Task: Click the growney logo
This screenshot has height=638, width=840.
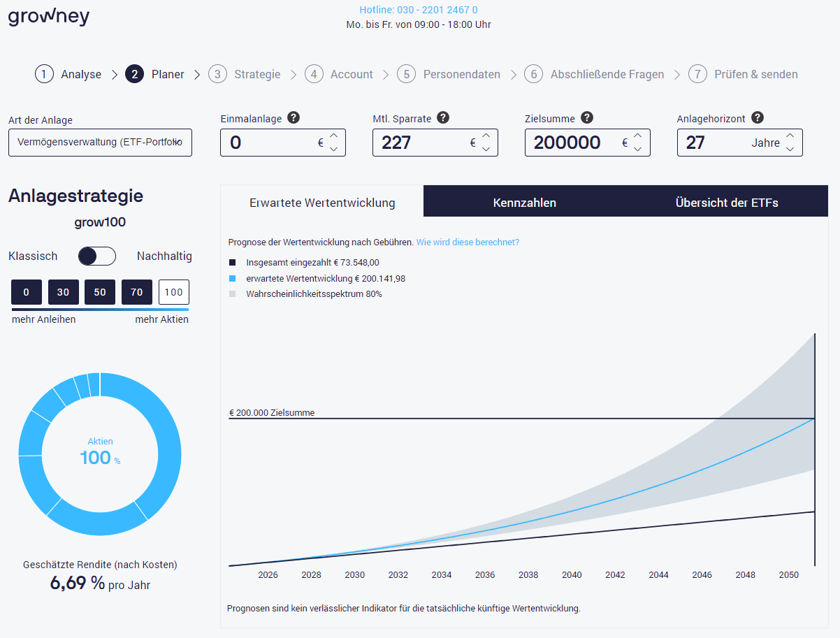Action: (49, 16)
